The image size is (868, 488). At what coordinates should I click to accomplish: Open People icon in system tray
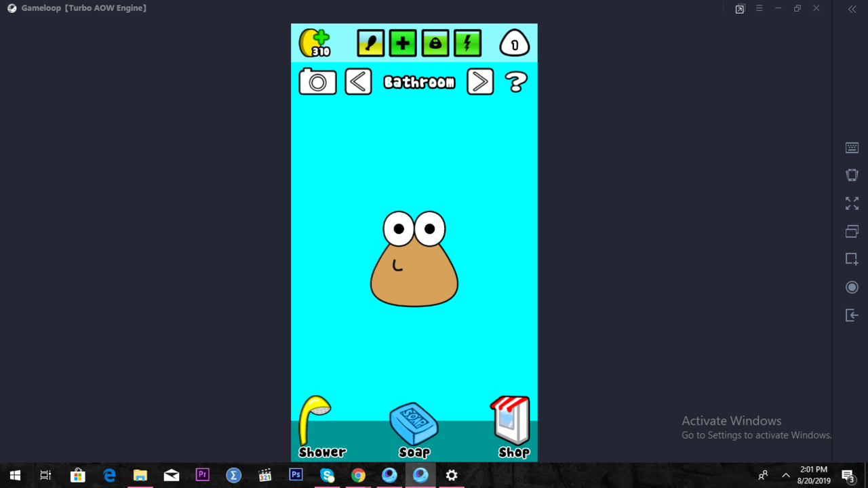pos(764,475)
